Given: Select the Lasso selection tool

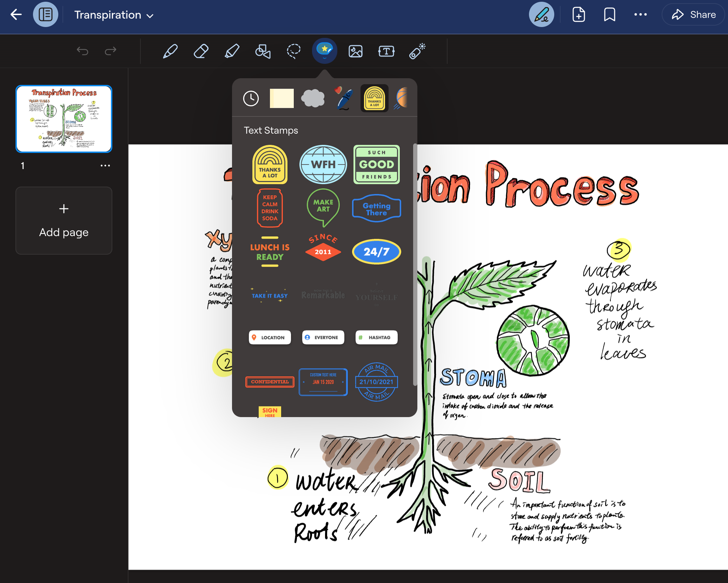Looking at the screenshot, I should [x=293, y=51].
